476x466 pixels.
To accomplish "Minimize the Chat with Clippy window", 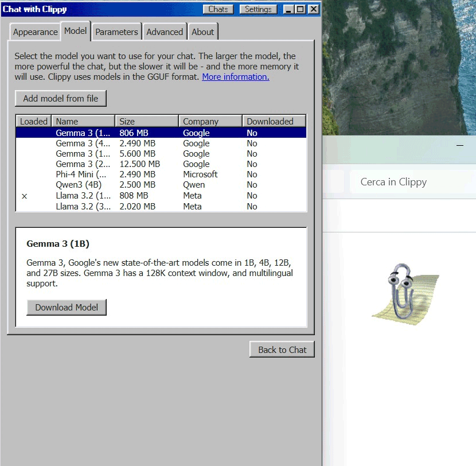I will pyautogui.click(x=288, y=9).
